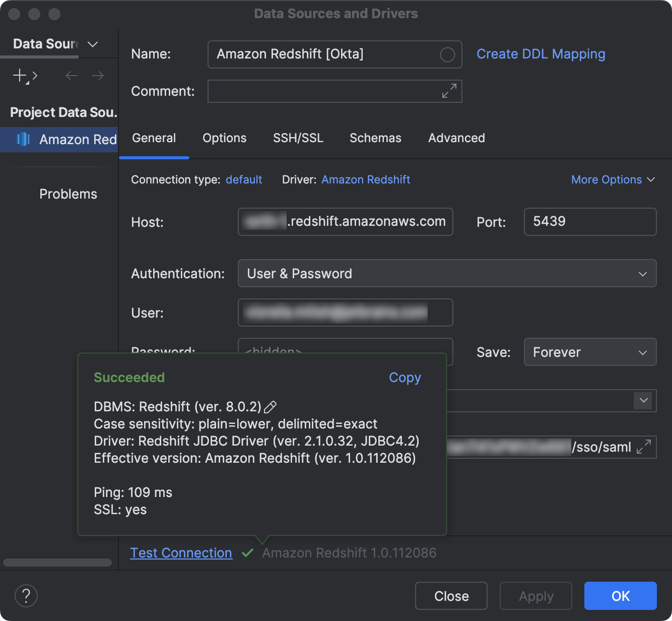The image size is (672, 621).
Task: Click into the Host field
Action: click(346, 222)
